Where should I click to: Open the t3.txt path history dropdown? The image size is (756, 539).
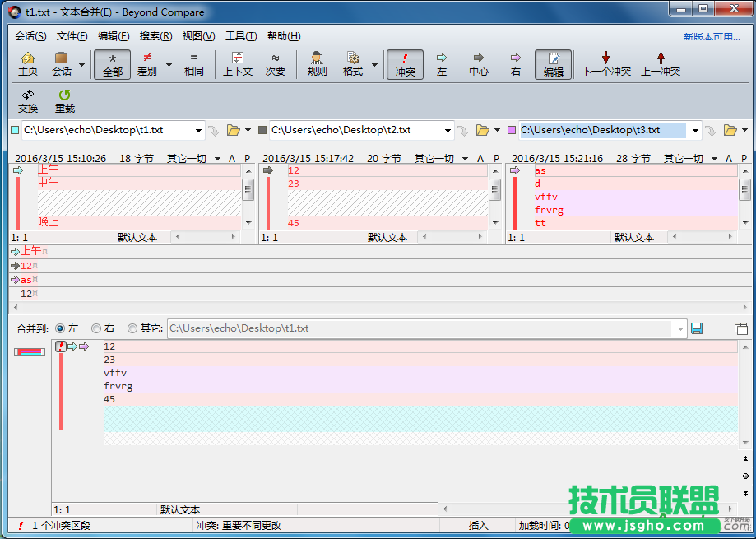(x=694, y=130)
